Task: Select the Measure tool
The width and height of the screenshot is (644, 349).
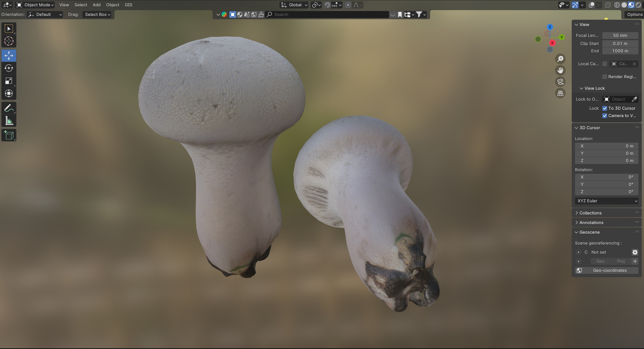Action: pos(9,121)
